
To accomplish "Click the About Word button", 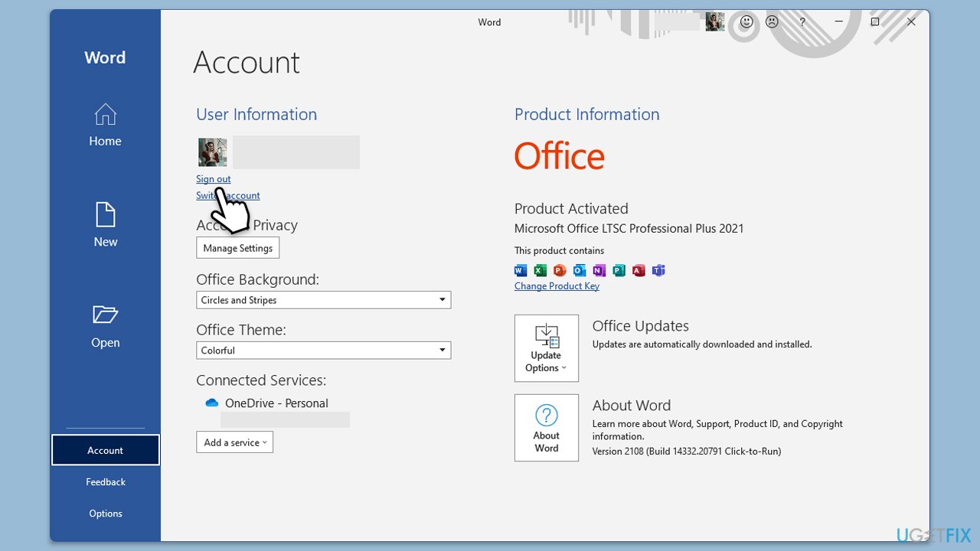I will point(547,428).
